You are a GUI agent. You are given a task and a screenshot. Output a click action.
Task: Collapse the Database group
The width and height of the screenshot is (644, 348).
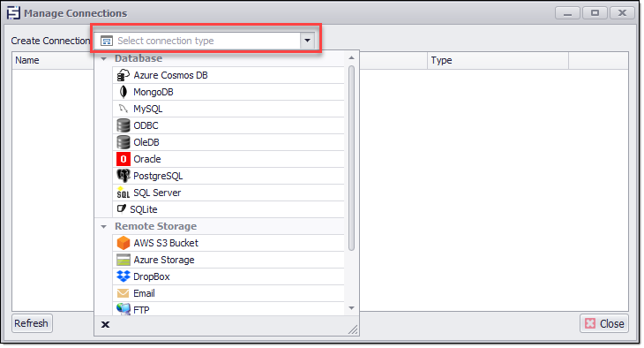(x=103, y=59)
